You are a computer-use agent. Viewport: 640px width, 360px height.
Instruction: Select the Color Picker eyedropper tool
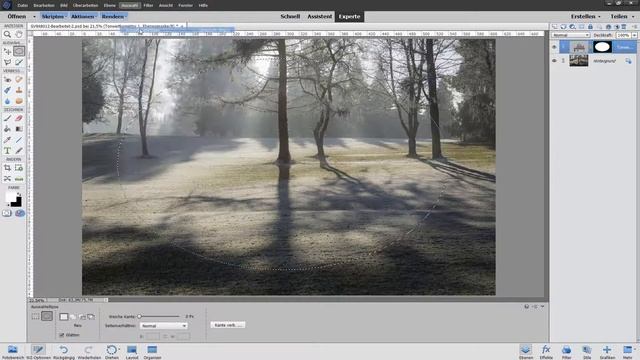click(7, 140)
